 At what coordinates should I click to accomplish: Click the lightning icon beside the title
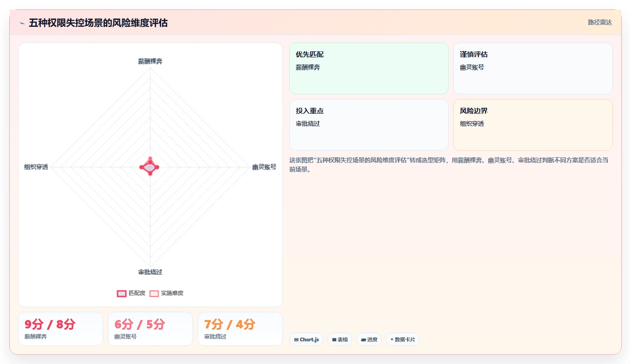[22, 23]
